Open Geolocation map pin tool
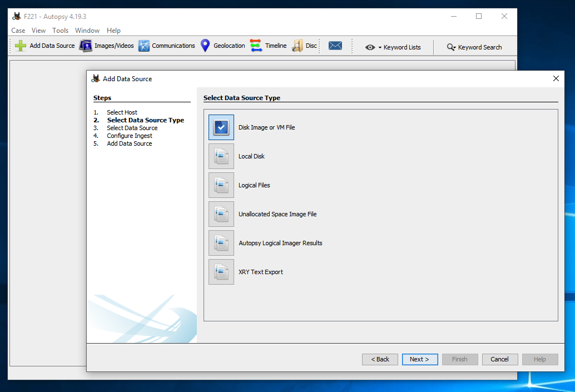Screen dimensions: 575x392 coord(205,46)
